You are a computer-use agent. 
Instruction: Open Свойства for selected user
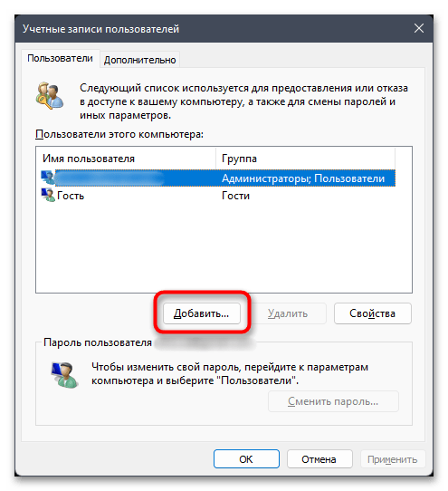click(372, 313)
